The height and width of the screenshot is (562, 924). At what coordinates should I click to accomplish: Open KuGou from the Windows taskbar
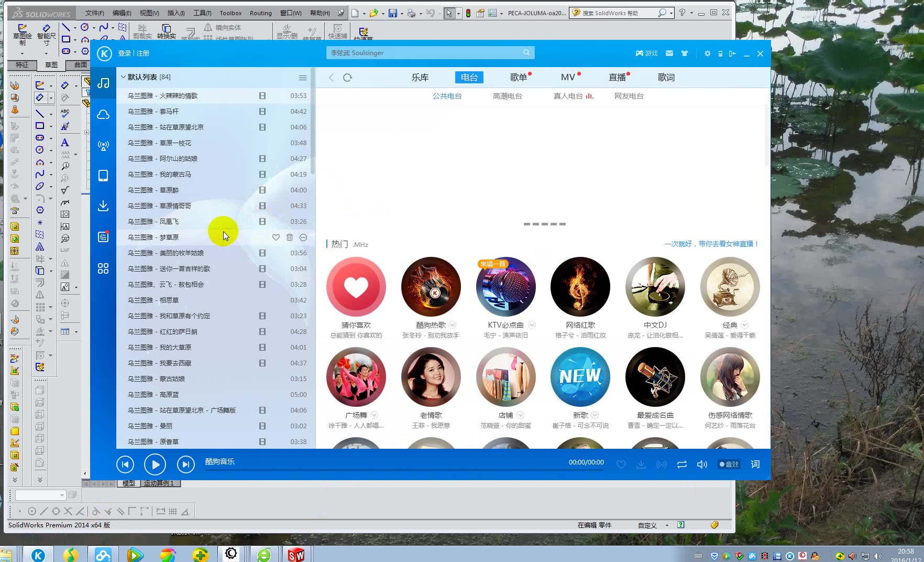click(38, 554)
